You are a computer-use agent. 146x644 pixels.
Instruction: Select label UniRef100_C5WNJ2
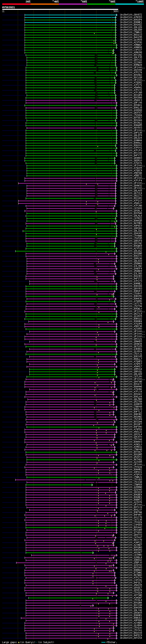tap(131, 32)
